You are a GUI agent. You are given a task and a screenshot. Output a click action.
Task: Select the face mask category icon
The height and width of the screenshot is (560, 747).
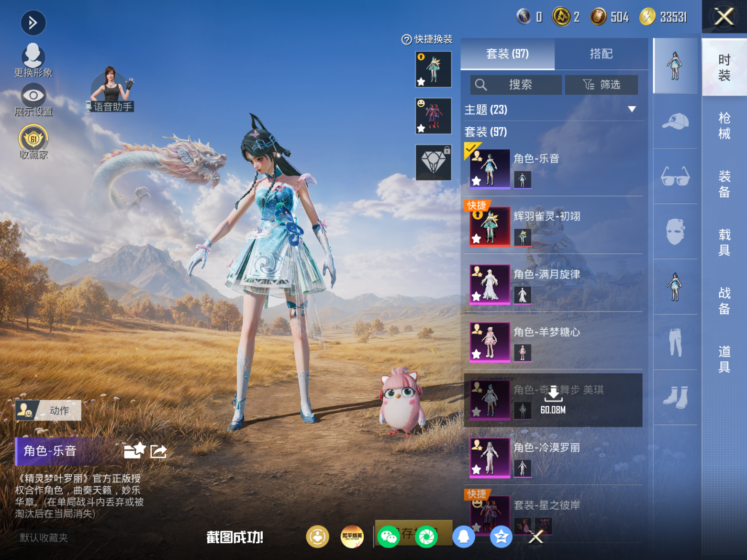coord(675,232)
